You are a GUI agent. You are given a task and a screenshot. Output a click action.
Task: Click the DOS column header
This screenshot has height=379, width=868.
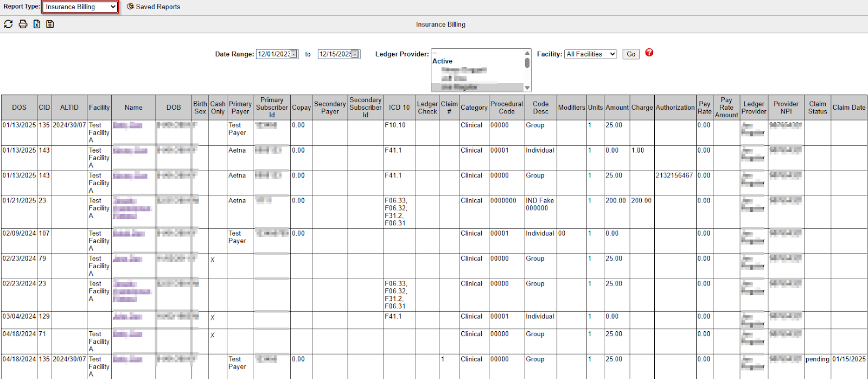19,108
